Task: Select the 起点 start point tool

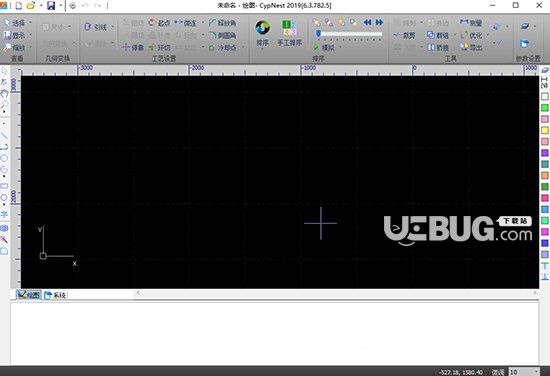Action: pyautogui.click(x=159, y=23)
